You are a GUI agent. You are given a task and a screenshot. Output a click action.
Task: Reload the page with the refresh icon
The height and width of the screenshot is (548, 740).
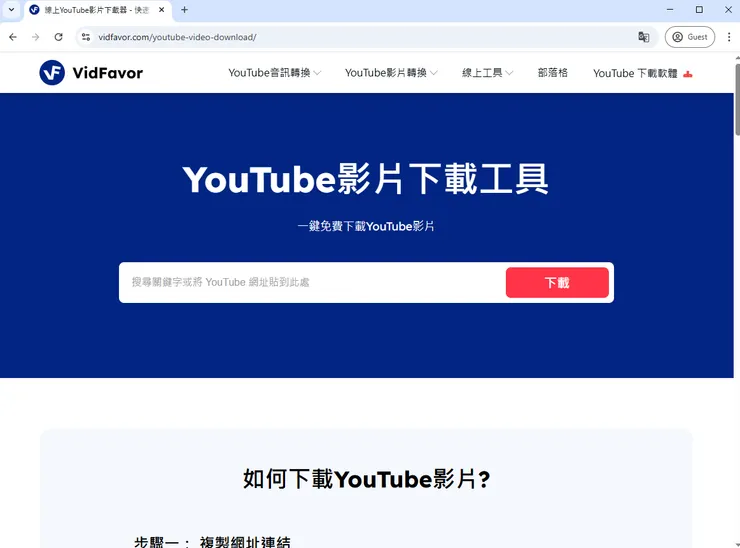pyautogui.click(x=58, y=37)
